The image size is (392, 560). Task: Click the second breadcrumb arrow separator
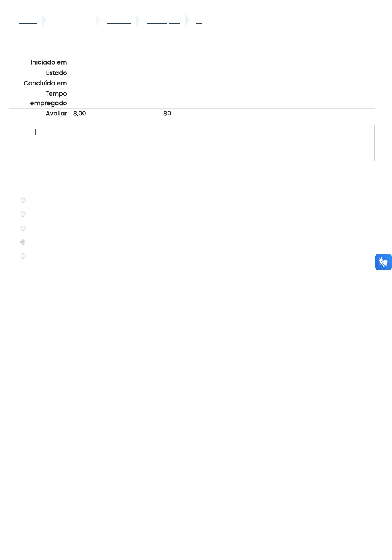tap(98, 21)
